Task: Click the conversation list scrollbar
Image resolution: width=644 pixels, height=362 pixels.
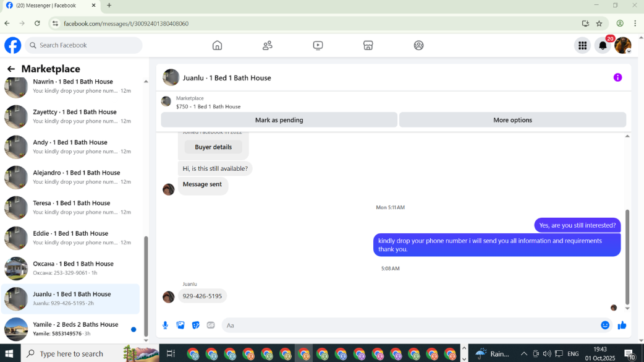Action: 146,285
